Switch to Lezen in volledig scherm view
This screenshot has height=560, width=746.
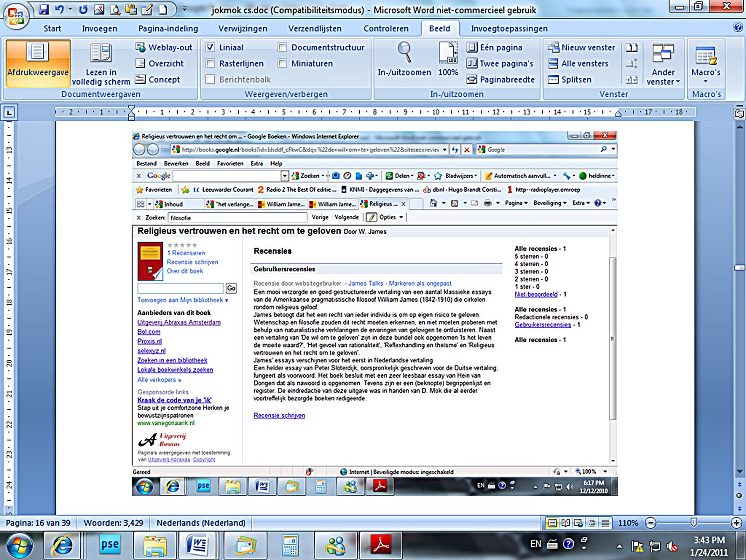[101, 64]
